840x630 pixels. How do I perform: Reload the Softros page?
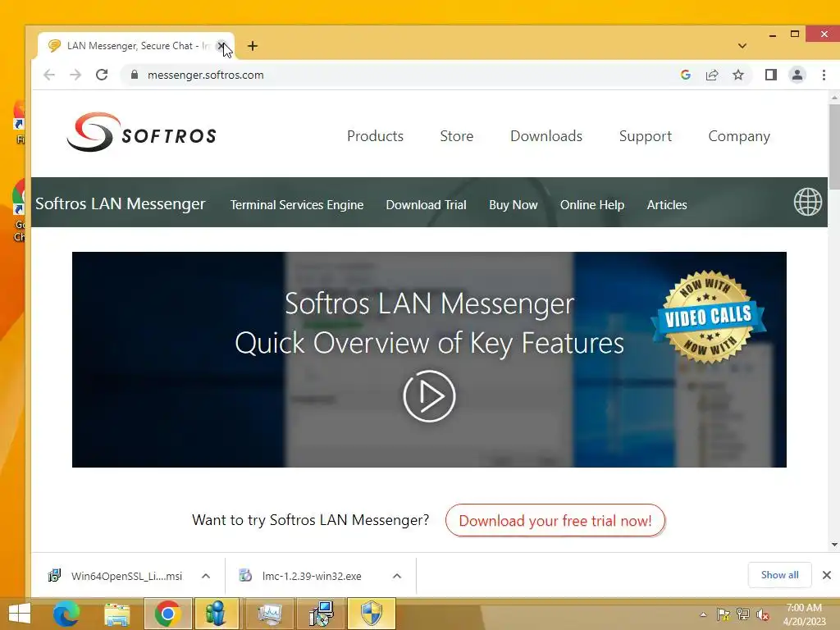(102, 75)
